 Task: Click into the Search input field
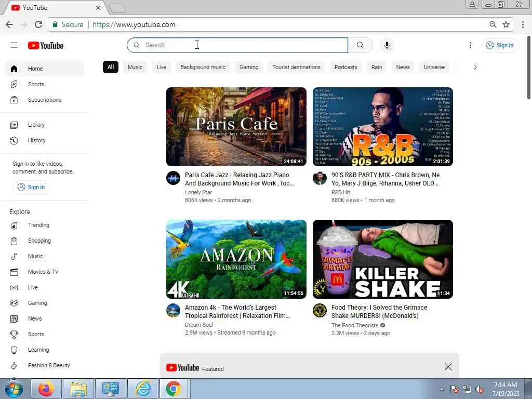(x=237, y=45)
